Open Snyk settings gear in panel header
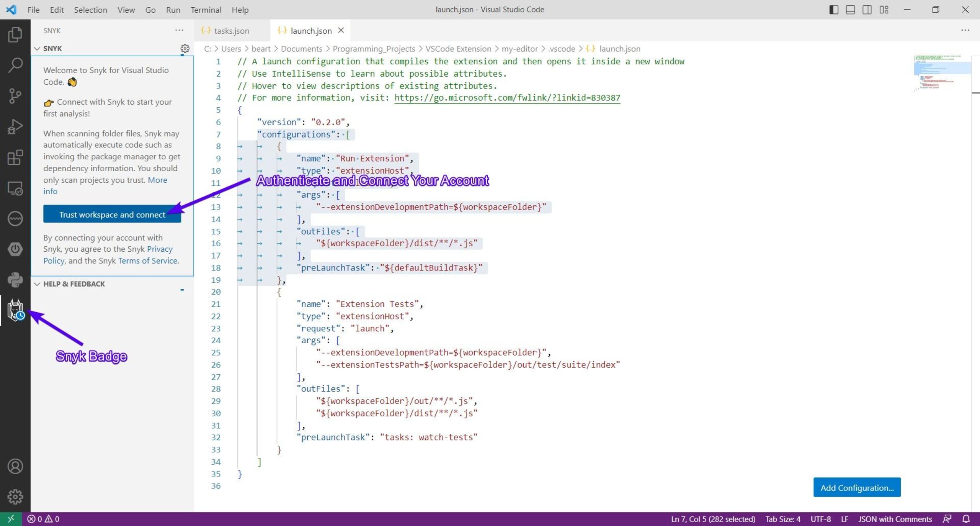The width and height of the screenshot is (980, 526). (185, 49)
